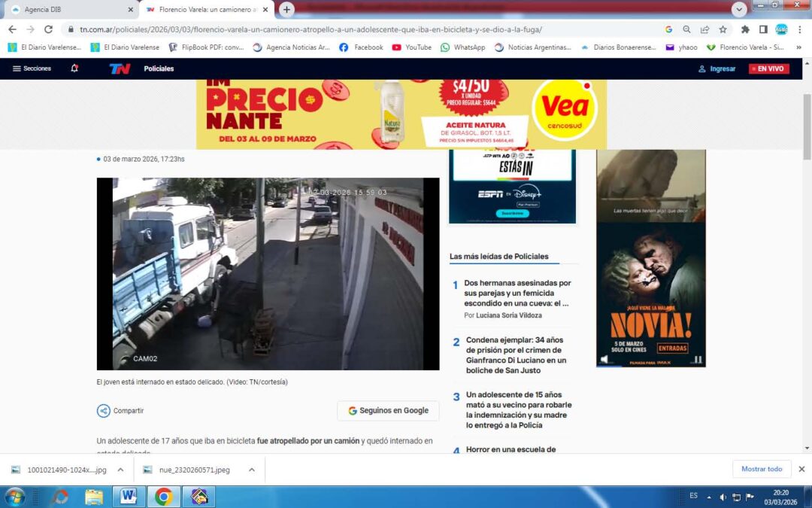Screen dimensions: 812x508
Task: Mute the NOVIA ad video
Action: coord(604,359)
